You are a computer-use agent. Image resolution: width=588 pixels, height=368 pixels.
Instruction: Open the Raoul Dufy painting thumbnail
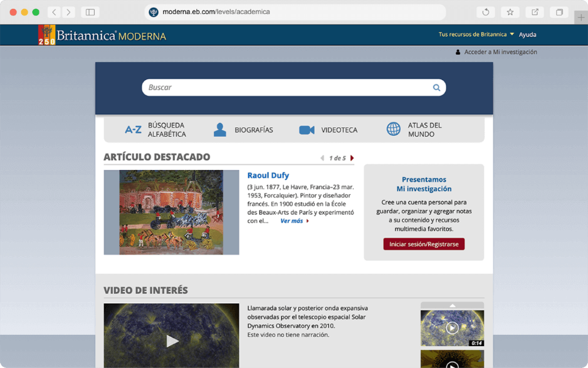(171, 213)
